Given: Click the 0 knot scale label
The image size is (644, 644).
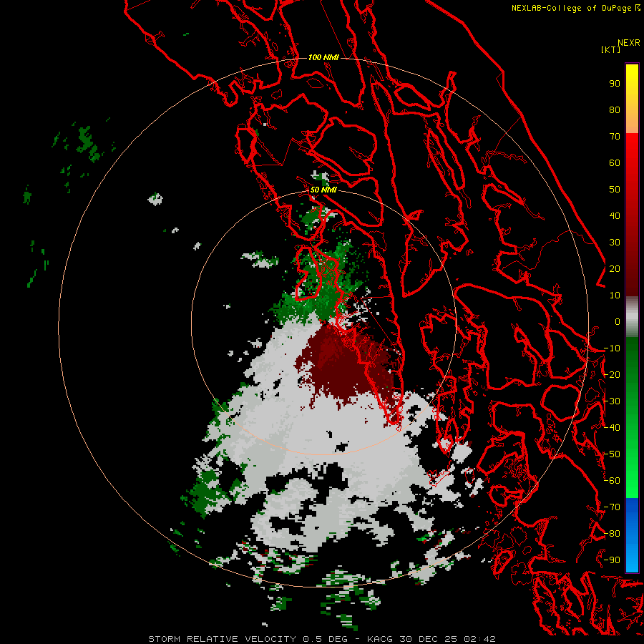Looking at the screenshot, I should (x=618, y=321).
